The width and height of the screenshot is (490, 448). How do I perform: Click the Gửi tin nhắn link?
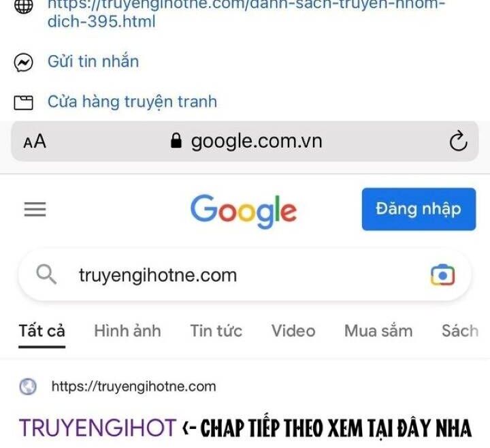tap(93, 61)
